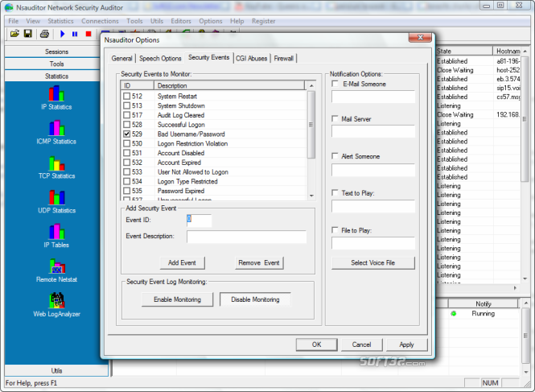Viewport: 535px width, 392px height.
Task: Switch to the Speech Options tab
Action: click(160, 59)
